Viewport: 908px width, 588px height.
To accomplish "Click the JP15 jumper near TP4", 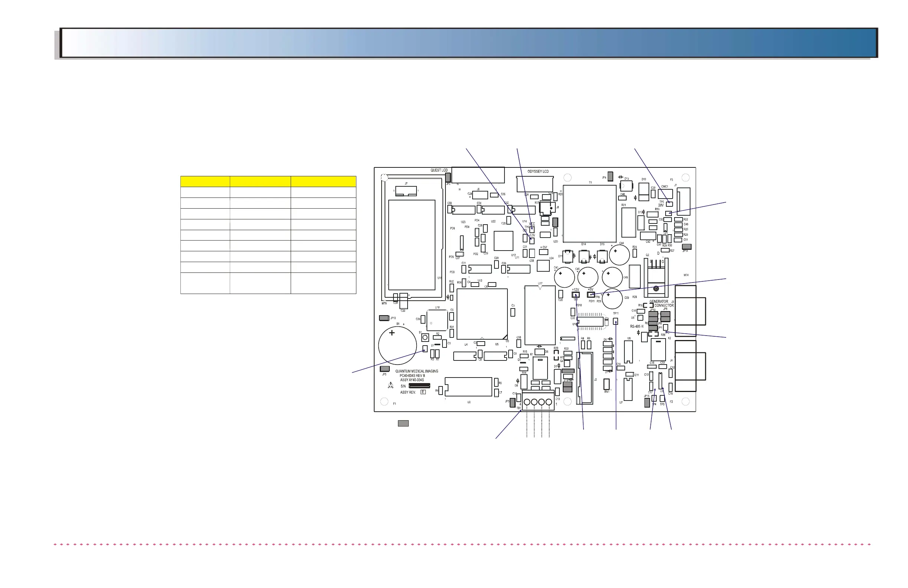I will click(647, 403).
